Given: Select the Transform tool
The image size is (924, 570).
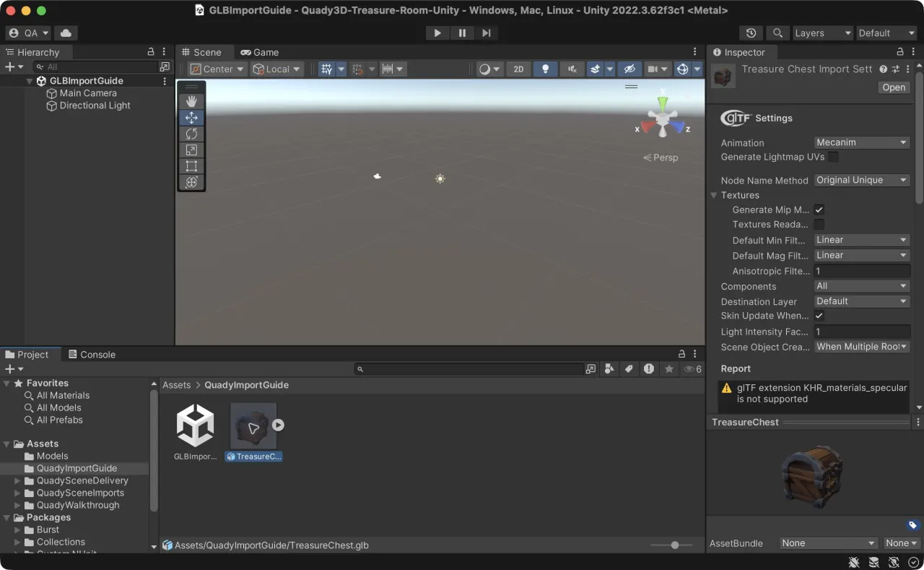Looking at the screenshot, I should [x=191, y=182].
